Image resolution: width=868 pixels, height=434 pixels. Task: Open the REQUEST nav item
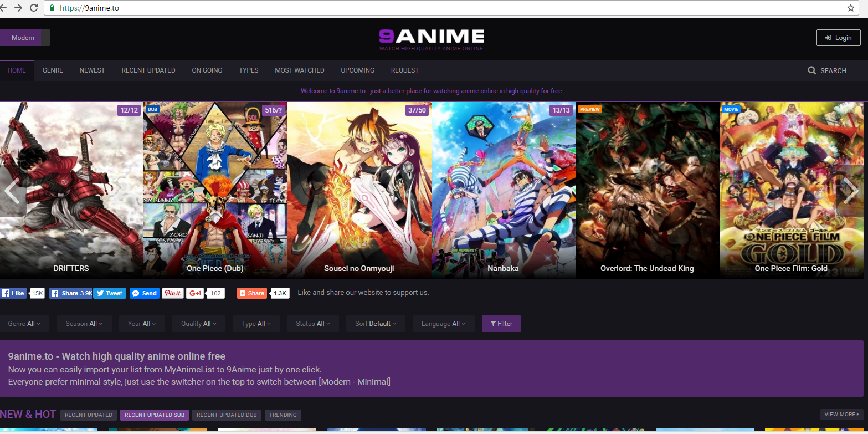405,70
